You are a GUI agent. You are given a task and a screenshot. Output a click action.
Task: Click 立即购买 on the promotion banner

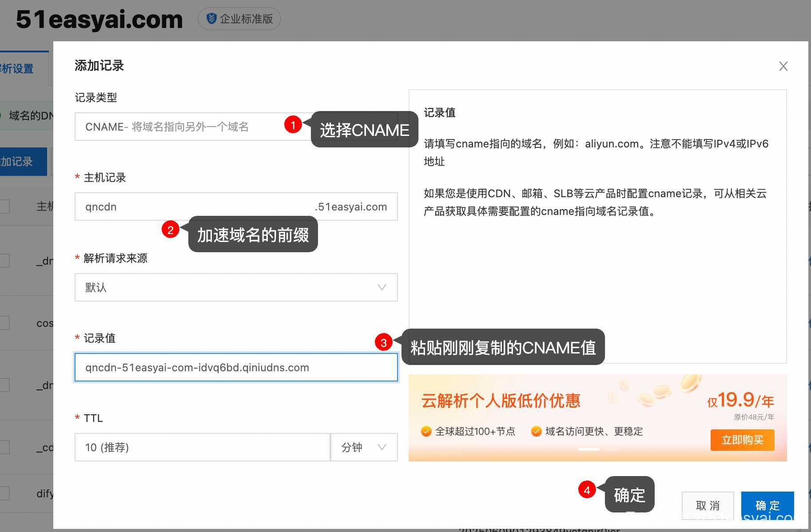pos(742,440)
